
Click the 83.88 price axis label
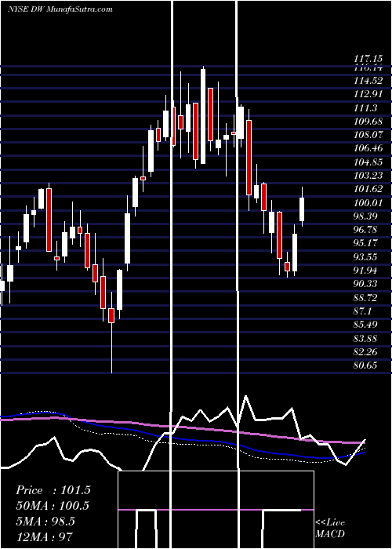tap(365, 339)
